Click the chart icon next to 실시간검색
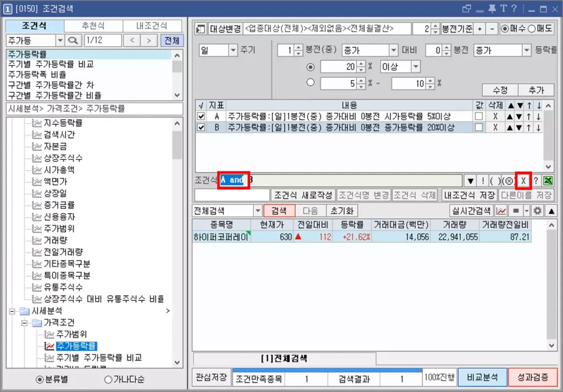This screenshot has height=392, width=563. click(501, 211)
